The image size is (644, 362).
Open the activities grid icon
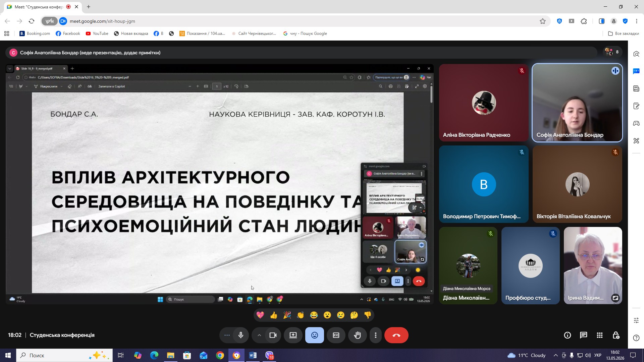tap(600, 335)
